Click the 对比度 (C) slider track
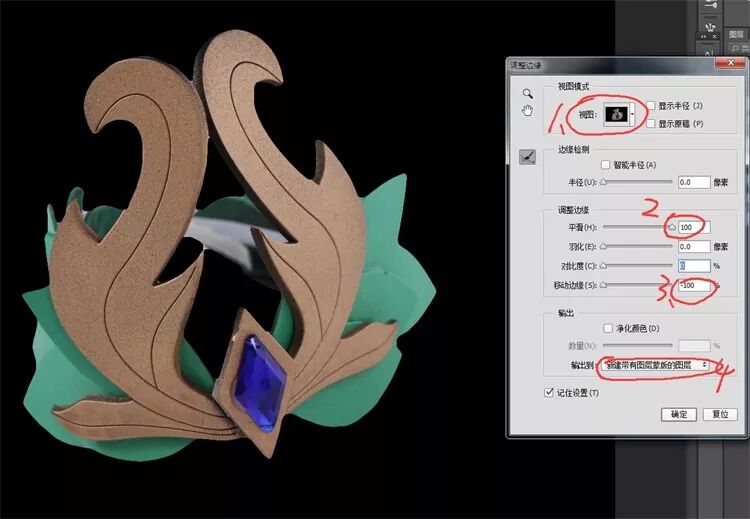This screenshot has height=519, width=750. coord(638,265)
